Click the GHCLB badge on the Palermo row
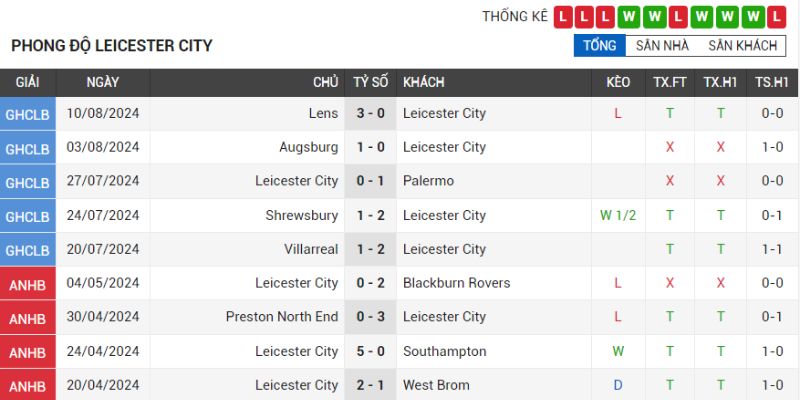This screenshot has height=400, width=800. (x=27, y=182)
